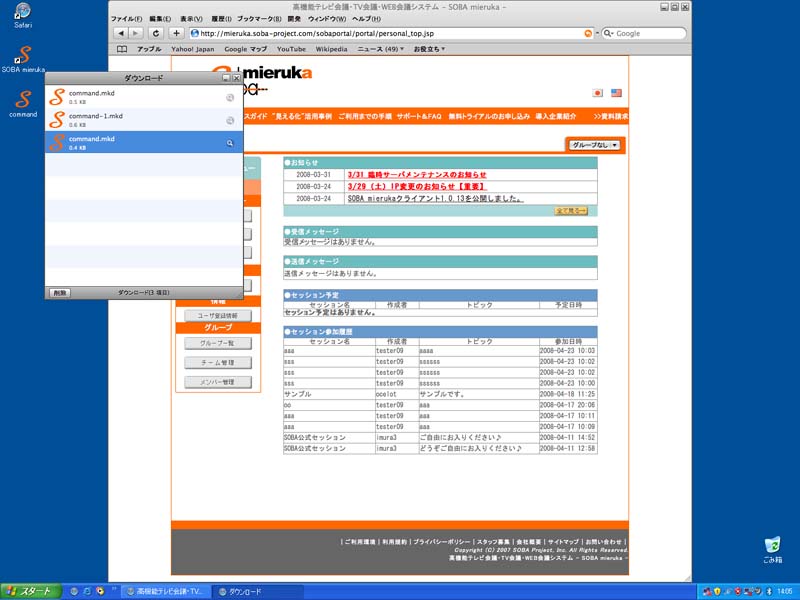
Task: Switch to ダウンロード taskbar item
Action: tap(258, 592)
